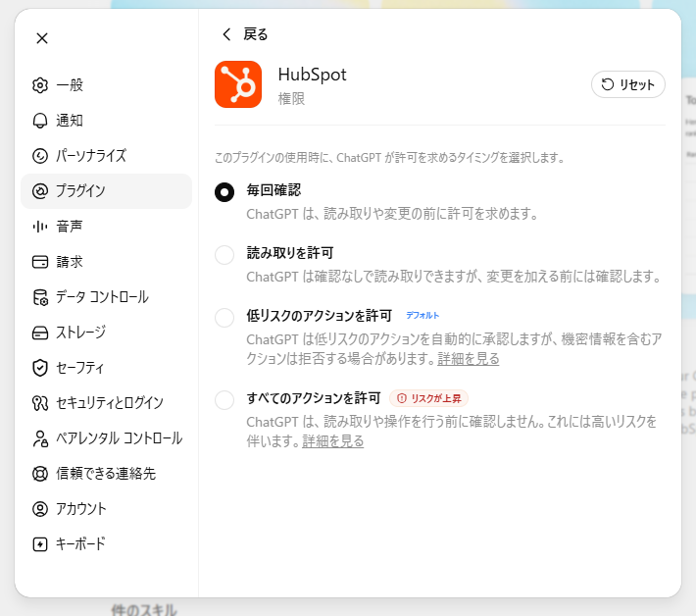Open the パーソナライズ icon
This screenshot has width=696, height=616.
click(x=40, y=156)
